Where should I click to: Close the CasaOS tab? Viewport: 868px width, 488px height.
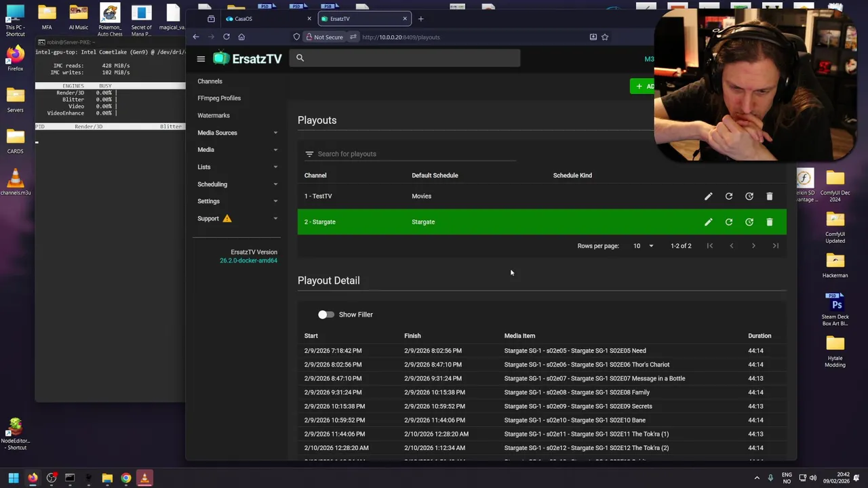pos(309,19)
